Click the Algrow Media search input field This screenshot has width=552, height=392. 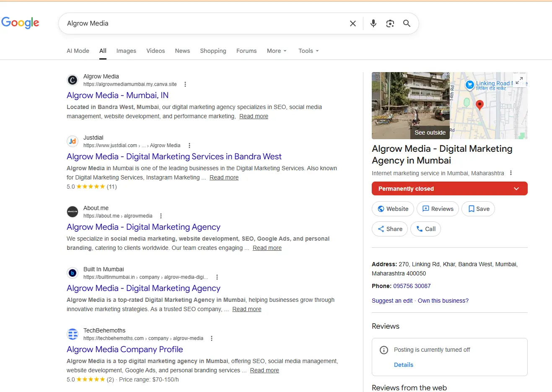pyautogui.click(x=201, y=23)
